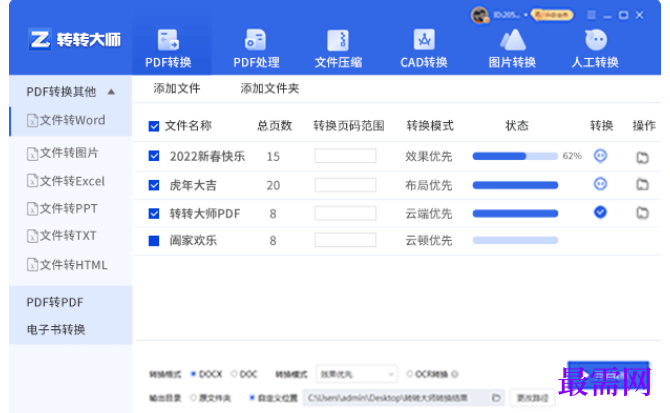Uncheck the 虎年大吉 file checkbox
Image resolution: width=670 pixels, height=413 pixels.
click(x=154, y=185)
